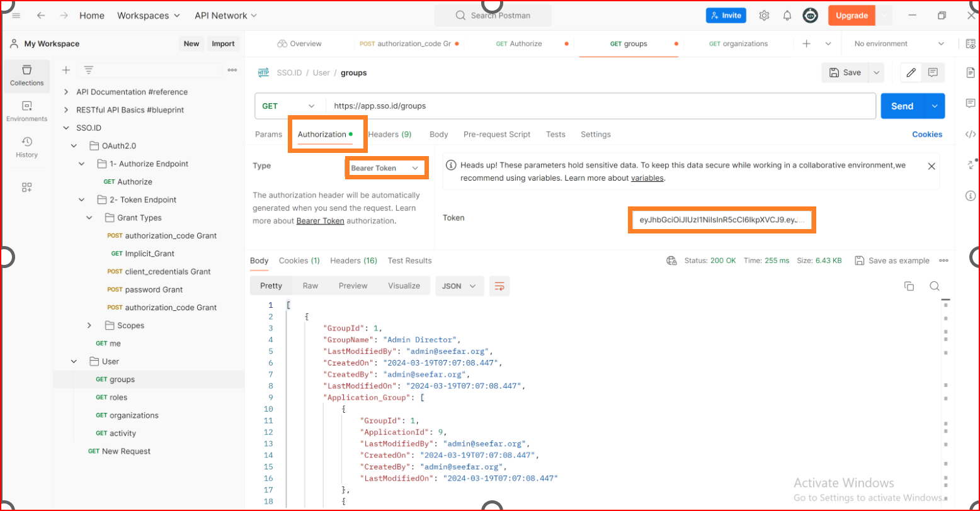This screenshot has width=980, height=511.
Task: Click the Token input field
Action: coord(722,220)
